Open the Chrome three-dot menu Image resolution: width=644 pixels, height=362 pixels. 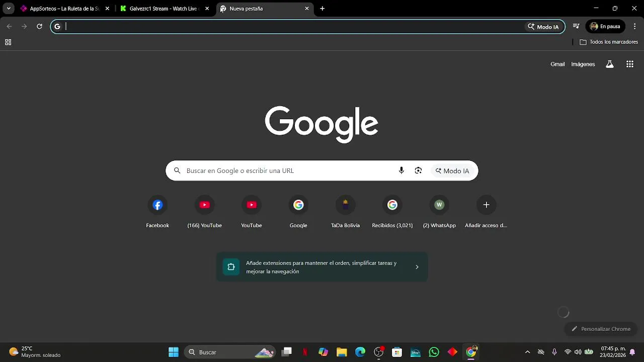(x=634, y=27)
